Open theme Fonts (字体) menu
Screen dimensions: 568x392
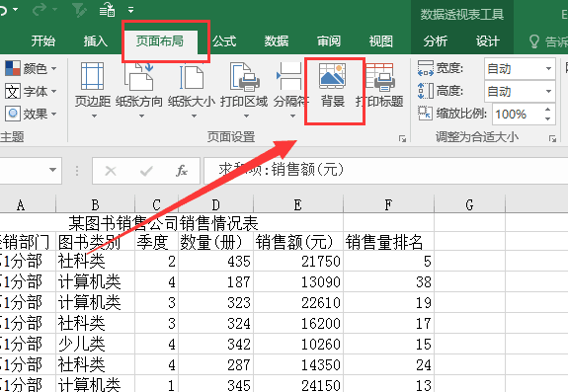coord(31,91)
